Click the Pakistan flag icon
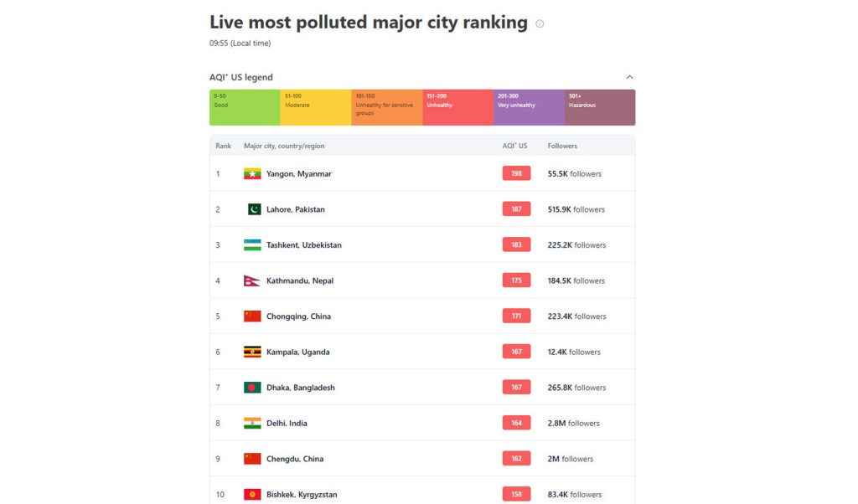Screen dimensions: 858x504 pos(254,209)
